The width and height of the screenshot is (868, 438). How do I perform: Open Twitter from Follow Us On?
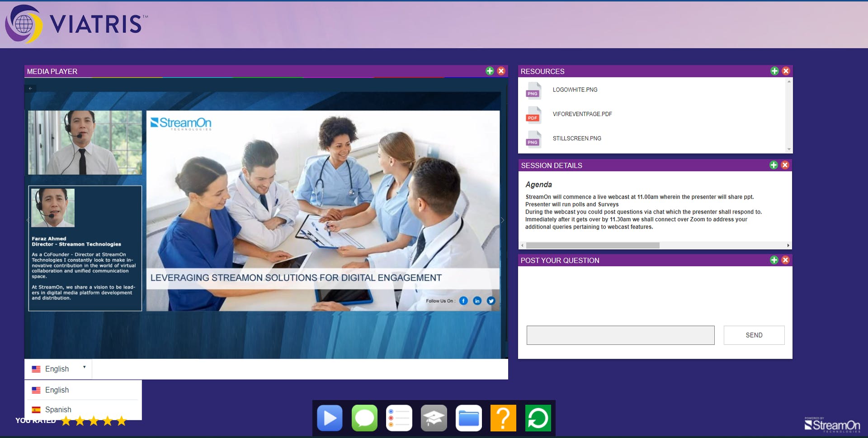tap(491, 301)
